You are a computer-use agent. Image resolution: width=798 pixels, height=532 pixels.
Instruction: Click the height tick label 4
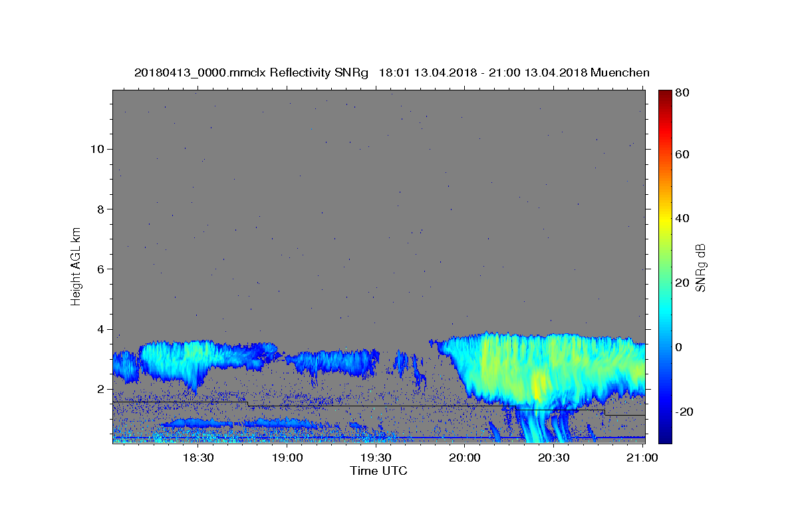(100, 329)
